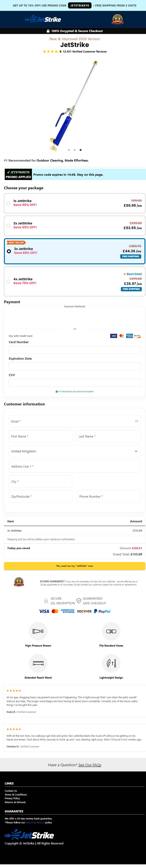The width and height of the screenshot is (146, 868).
Task: Click '12,421 Verified Customer Reviews' text
Action: (x=85, y=51)
